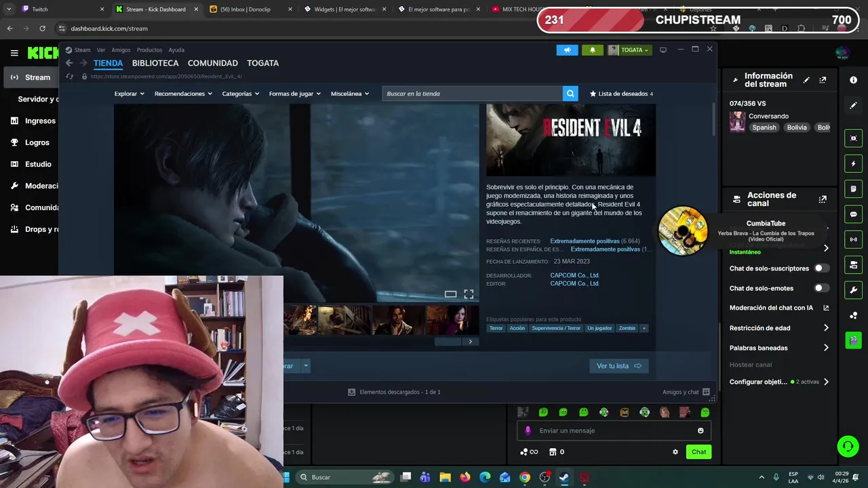Open Moderación del chat con IA

[x=779, y=308]
